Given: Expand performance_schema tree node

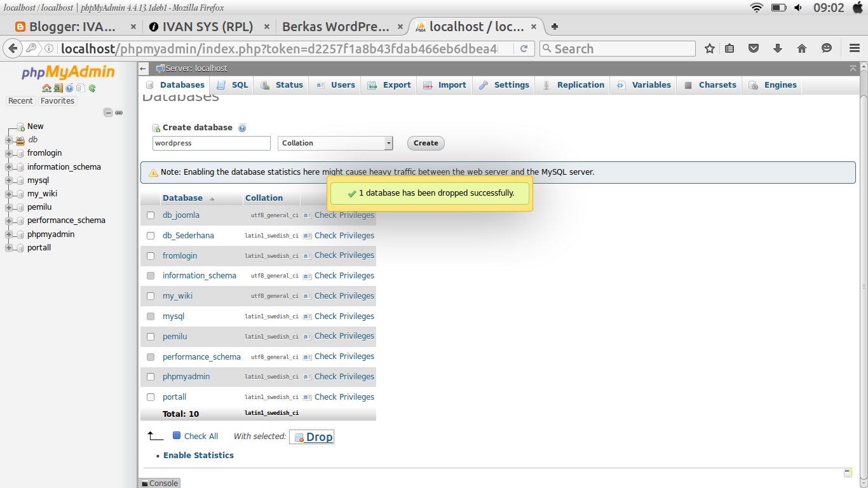Looking at the screenshot, I should pos(9,220).
